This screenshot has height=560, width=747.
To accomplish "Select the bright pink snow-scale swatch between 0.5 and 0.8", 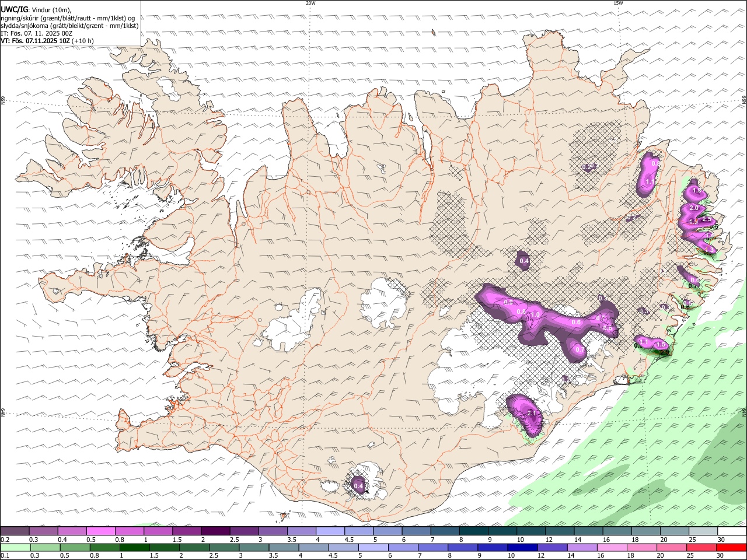I will pyautogui.click(x=101, y=531).
